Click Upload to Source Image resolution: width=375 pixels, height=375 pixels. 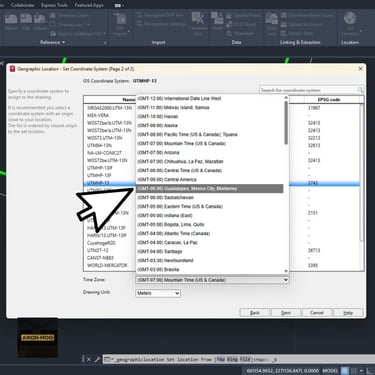[302, 24]
